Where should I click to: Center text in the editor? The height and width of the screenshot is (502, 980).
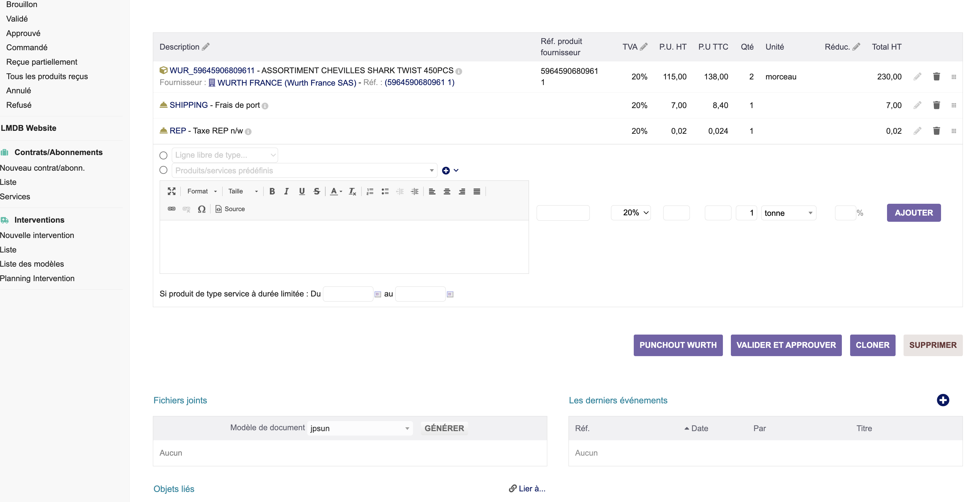coord(447,191)
